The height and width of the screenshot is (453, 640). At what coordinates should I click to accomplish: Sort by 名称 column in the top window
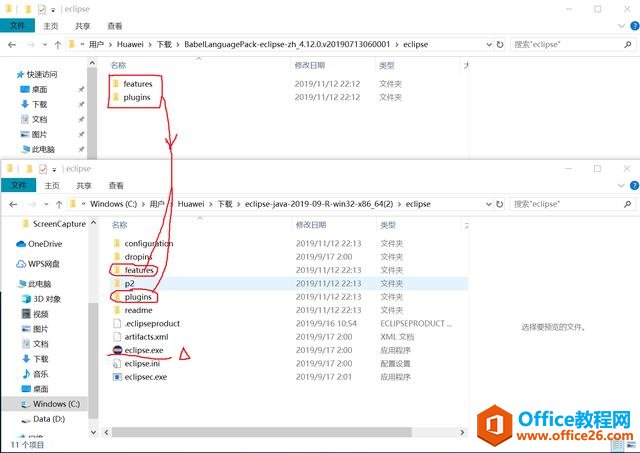[119, 65]
